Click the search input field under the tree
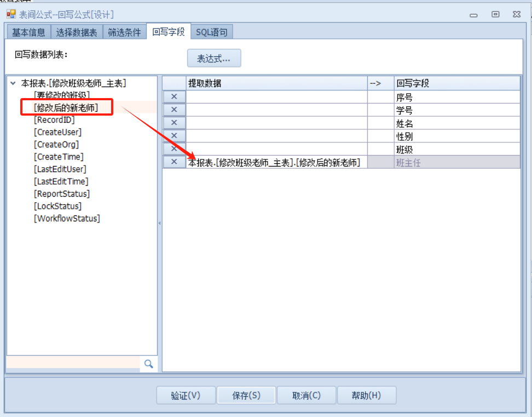This screenshot has width=532, height=417. pyautogui.click(x=73, y=363)
